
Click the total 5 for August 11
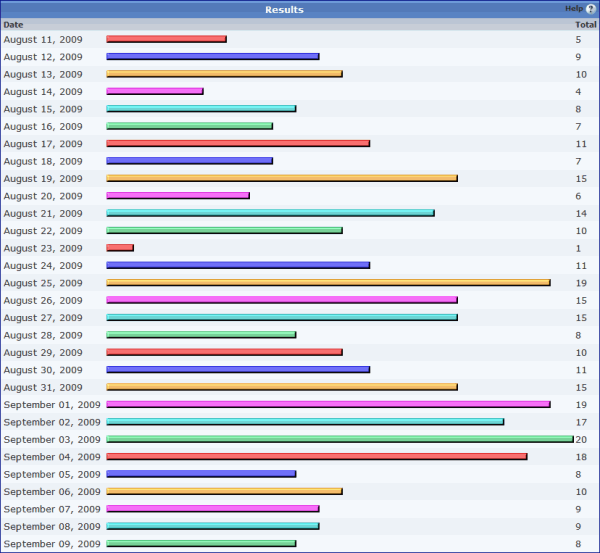[x=578, y=39]
